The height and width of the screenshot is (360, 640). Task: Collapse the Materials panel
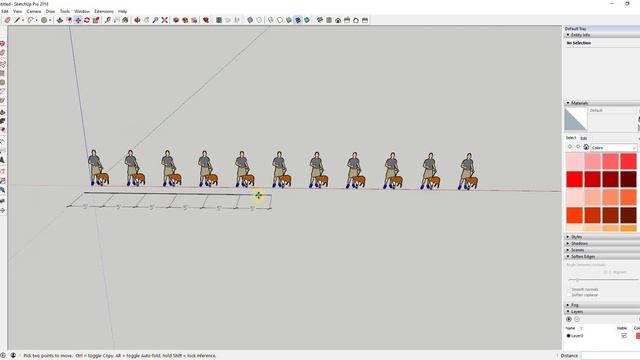tap(602, 103)
